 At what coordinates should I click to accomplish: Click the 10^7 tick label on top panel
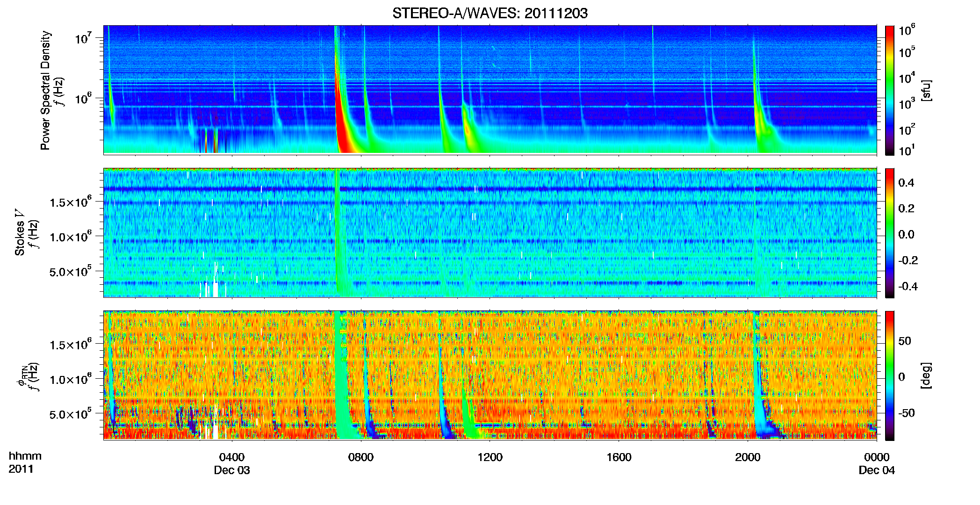pyautogui.click(x=83, y=38)
